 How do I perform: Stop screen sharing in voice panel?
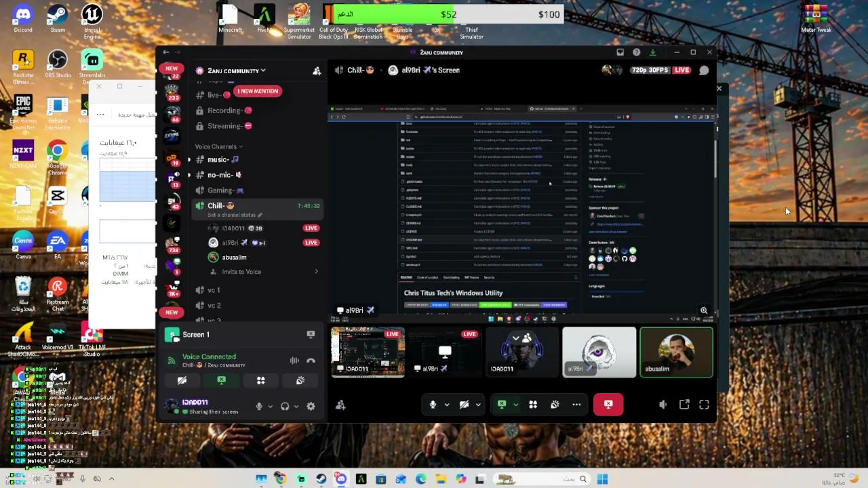click(221, 380)
